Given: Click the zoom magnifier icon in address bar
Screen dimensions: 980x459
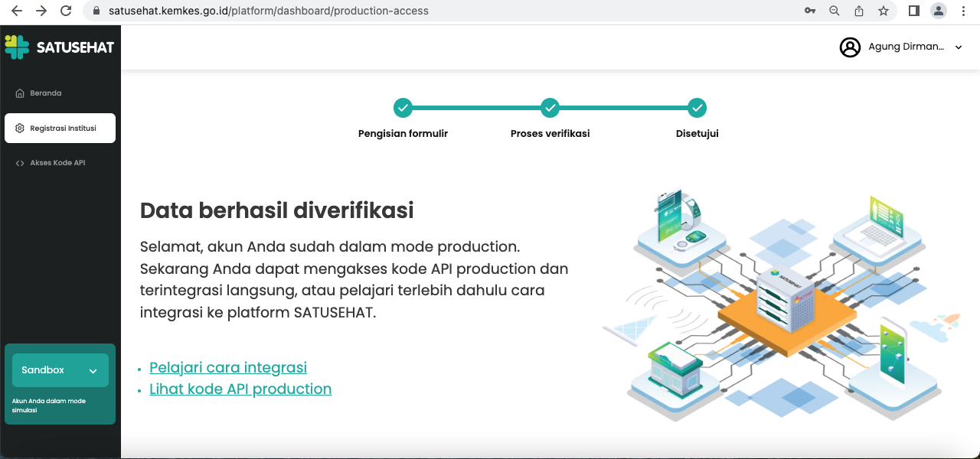Looking at the screenshot, I should tap(835, 11).
